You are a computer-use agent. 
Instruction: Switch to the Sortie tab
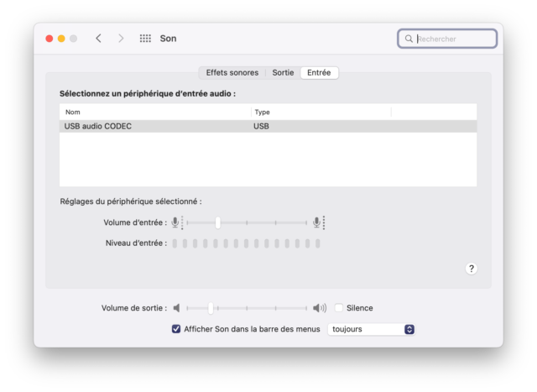[x=283, y=73]
